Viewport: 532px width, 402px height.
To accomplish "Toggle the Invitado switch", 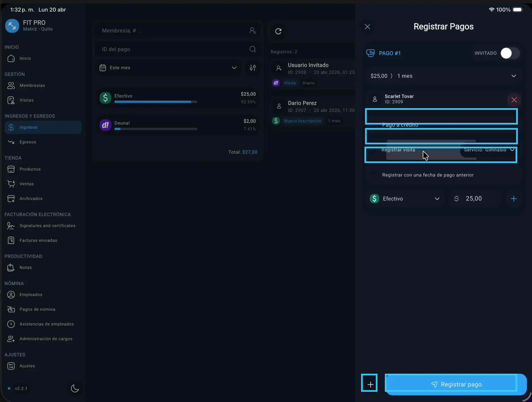I will pos(510,53).
